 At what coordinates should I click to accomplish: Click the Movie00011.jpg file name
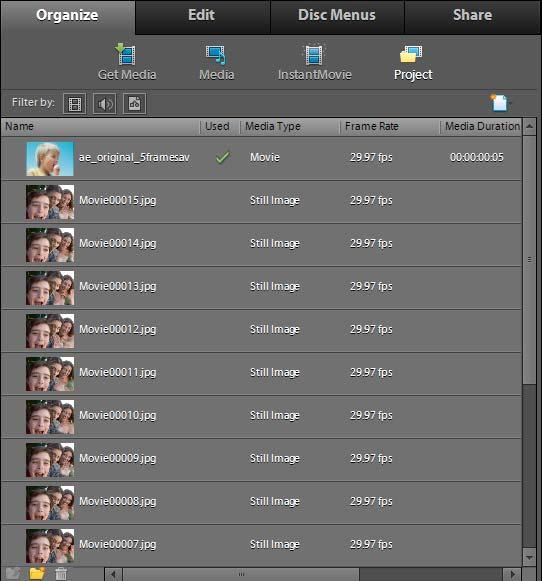(x=117, y=372)
